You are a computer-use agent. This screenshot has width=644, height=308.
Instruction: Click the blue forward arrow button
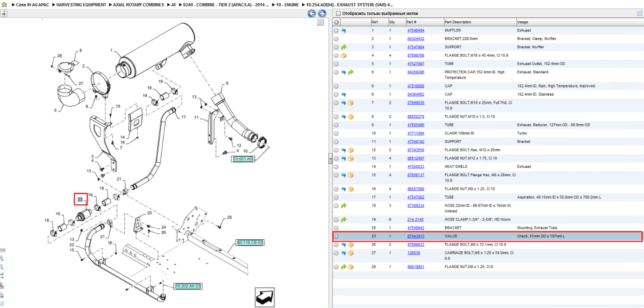pyautogui.click(x=322, y=14)
